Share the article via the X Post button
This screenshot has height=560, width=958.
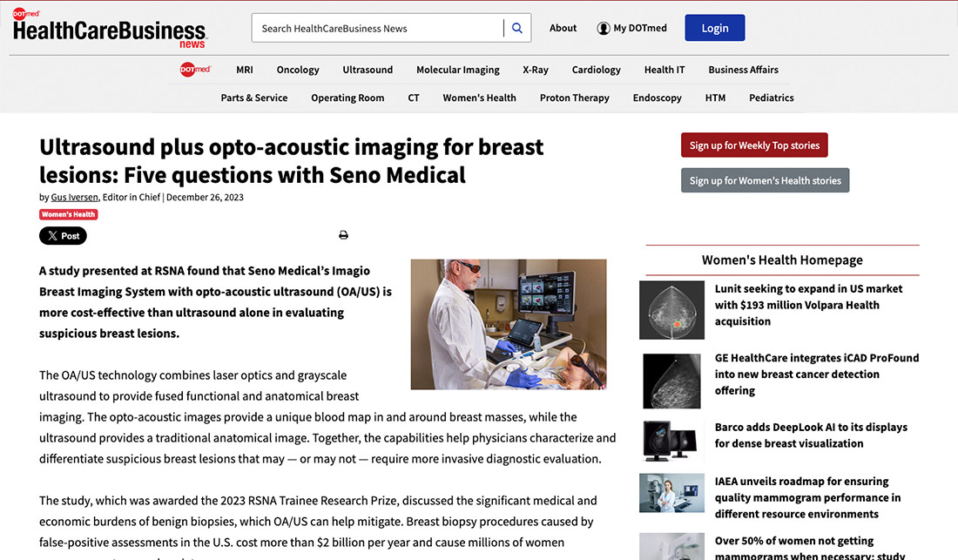pyautogui.click(x=62, y=235)
